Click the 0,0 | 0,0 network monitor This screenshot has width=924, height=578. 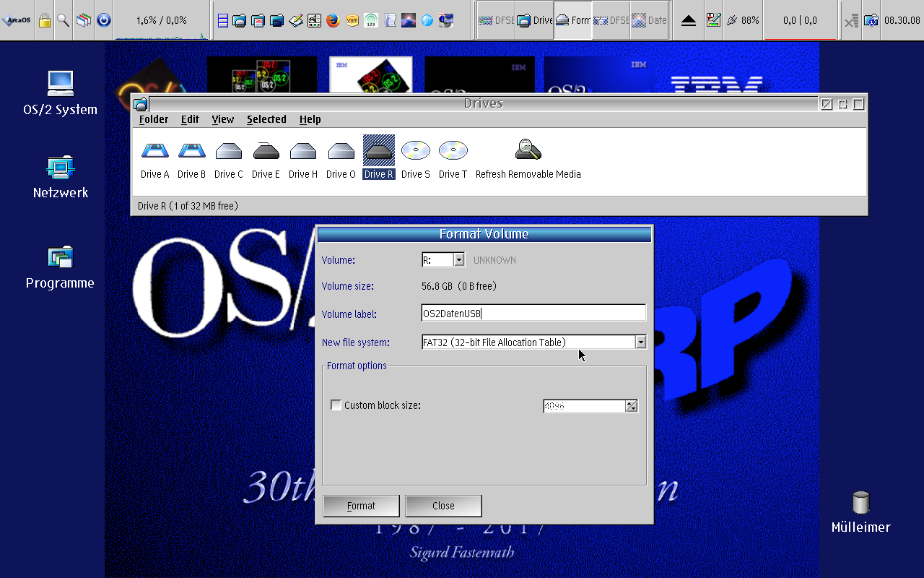pyautogui.click(x=800, y=20)
